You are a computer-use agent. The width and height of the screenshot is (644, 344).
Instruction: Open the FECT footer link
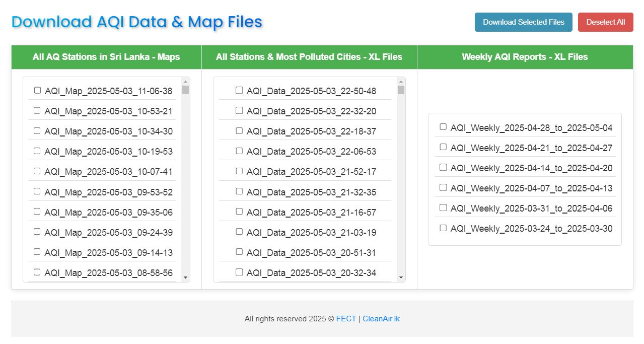pyautogui.click(x=346, y=319)
